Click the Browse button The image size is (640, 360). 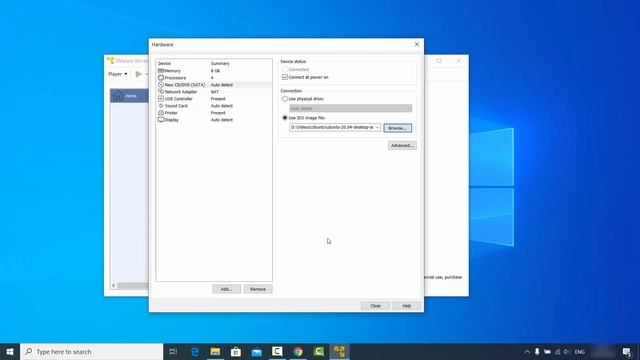coord(397,128)
